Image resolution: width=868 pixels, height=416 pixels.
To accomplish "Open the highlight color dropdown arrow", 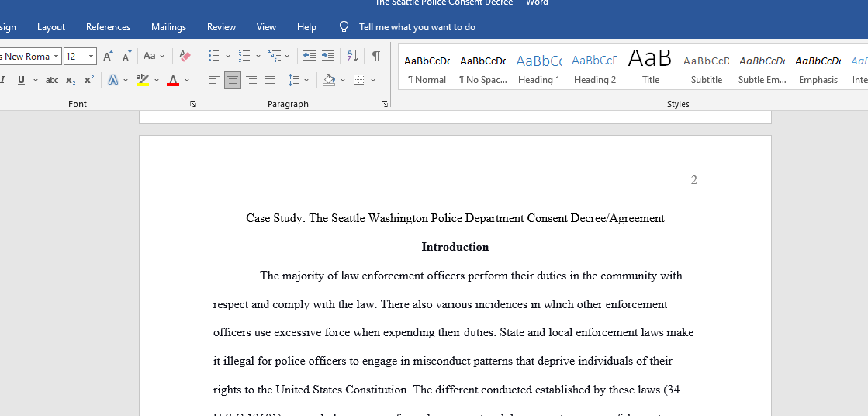I will pos(156,80).
